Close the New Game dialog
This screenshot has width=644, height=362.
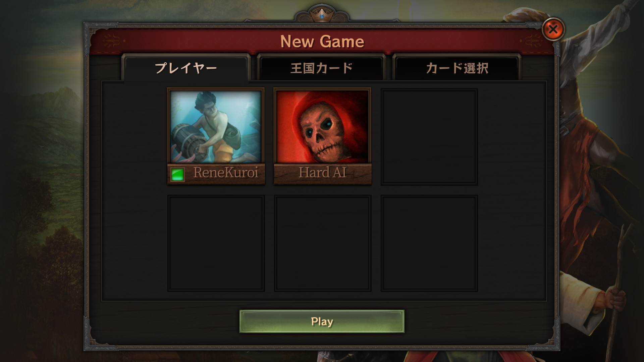553,29
